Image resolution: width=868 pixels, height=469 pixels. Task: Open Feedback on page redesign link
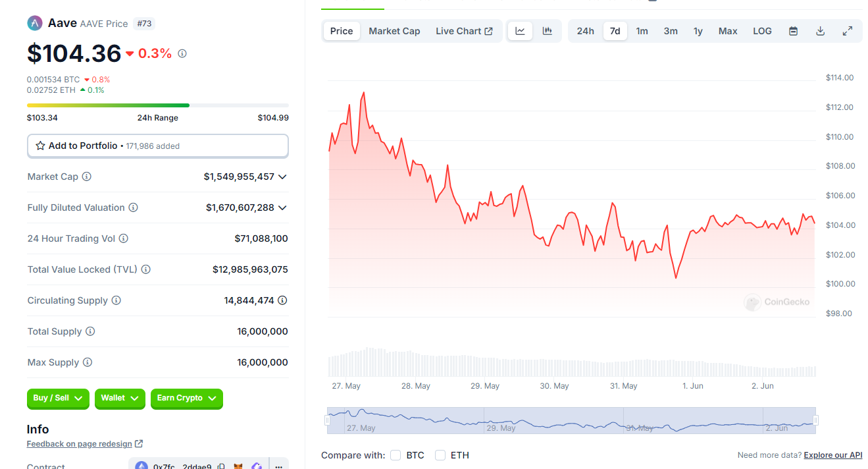click(85, 444)
